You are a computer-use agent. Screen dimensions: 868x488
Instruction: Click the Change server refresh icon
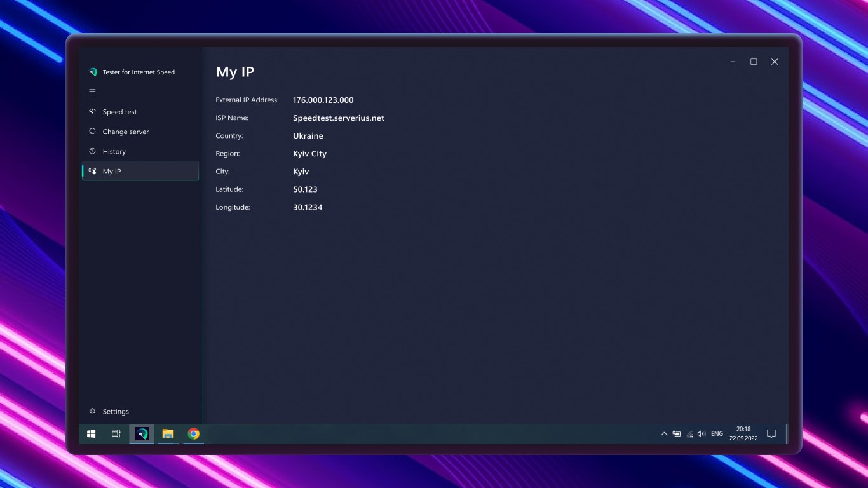click(x=92, y=132)
